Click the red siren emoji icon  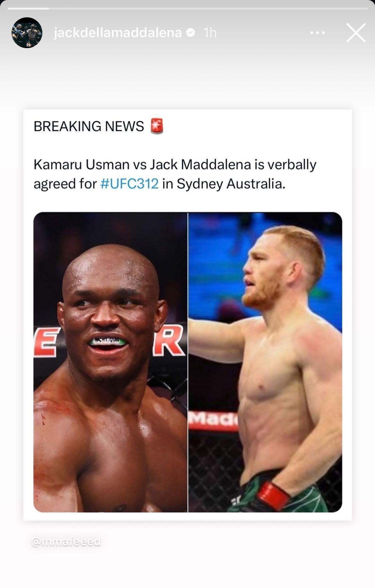[x=157, y=126]
